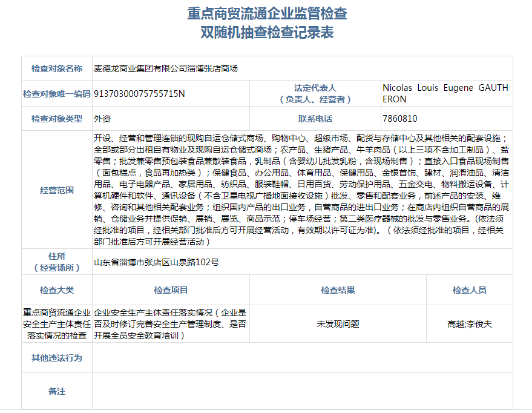Select the "检查大类" column header
The height and width of the screenshot is (413, 532).
[57, 290]
